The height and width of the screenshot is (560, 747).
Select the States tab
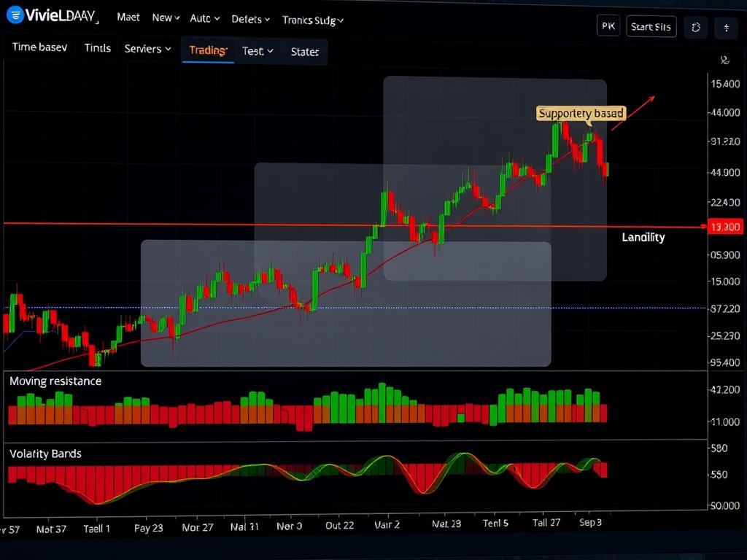304,52
